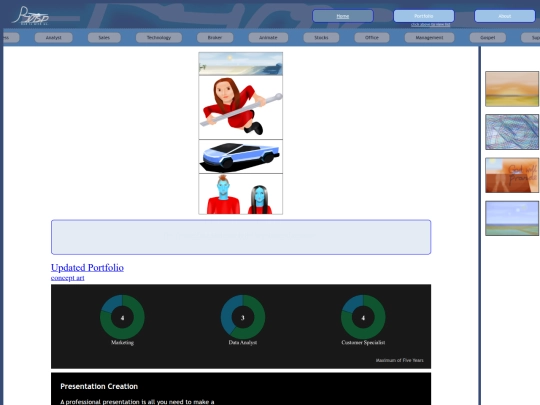Open the orange sunset painting thumbnail in the sidebar

pos(512,89)
